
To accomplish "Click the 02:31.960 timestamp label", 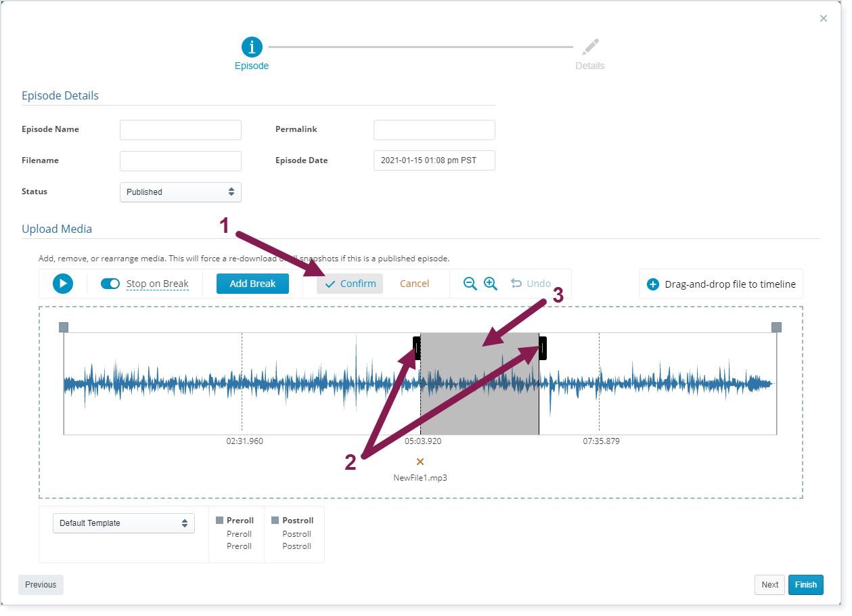I will coord(245,441).
